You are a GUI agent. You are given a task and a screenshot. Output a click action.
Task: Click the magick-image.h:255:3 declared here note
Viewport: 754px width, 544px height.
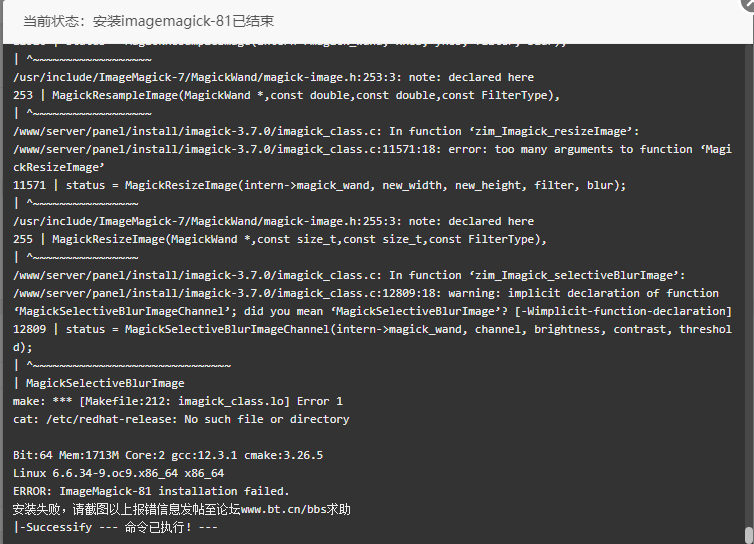[x=273, y=221]
